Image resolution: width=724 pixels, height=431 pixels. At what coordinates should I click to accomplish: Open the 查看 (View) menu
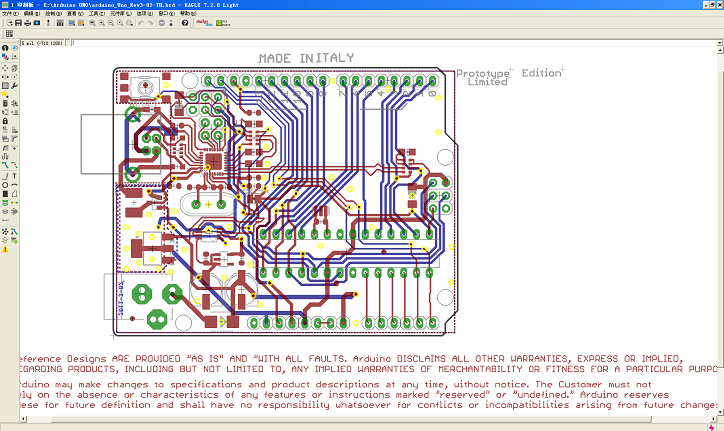tap(75, 13)
